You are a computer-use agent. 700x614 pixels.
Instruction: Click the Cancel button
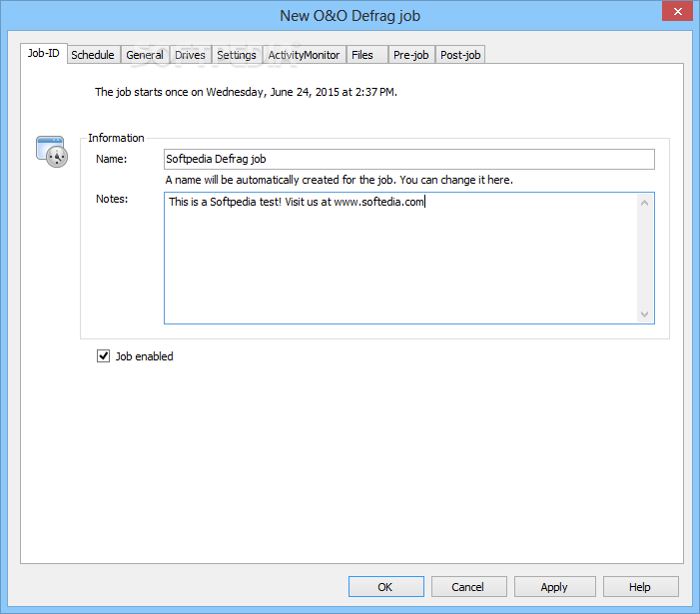click(x=468, y=587)
